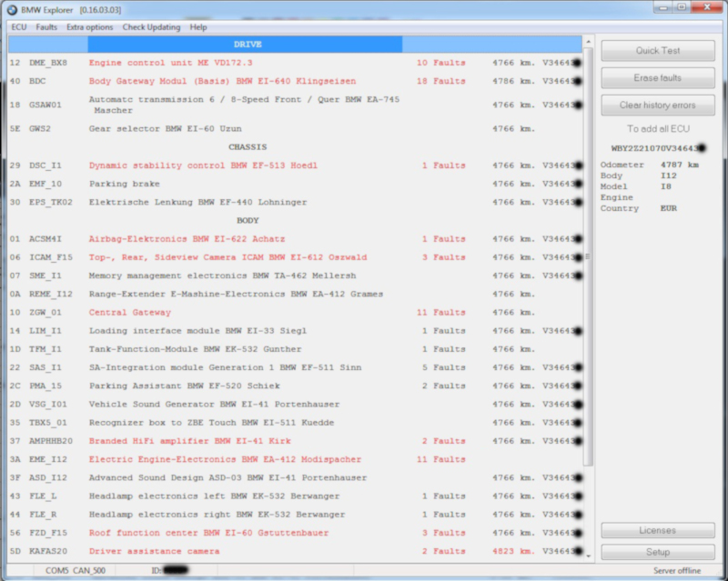Click the Country value EUR
Screen dimensions: 728x581
pyautogui.click(x=668, y=208)
